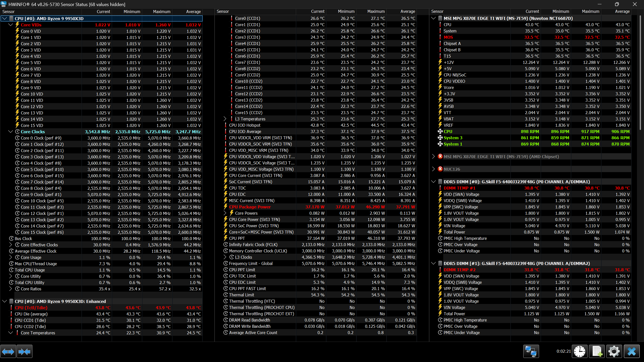The width and height of the screenshot is (644, 362).
Task: Click red X icon on NUC126 sensor
Action: pos(440,169)
